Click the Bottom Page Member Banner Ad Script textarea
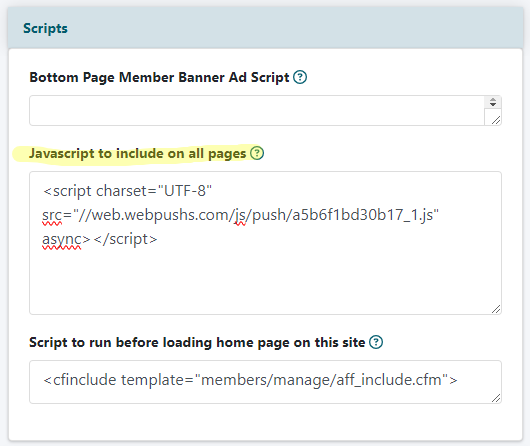 265,111
